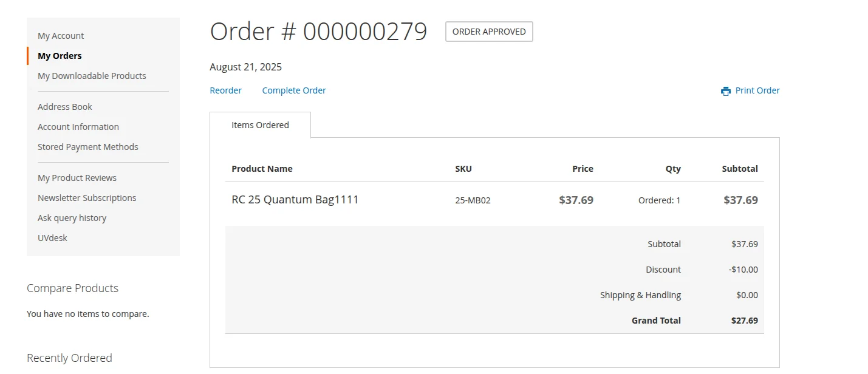Navigate to Address Book

(x=65, y=107)
